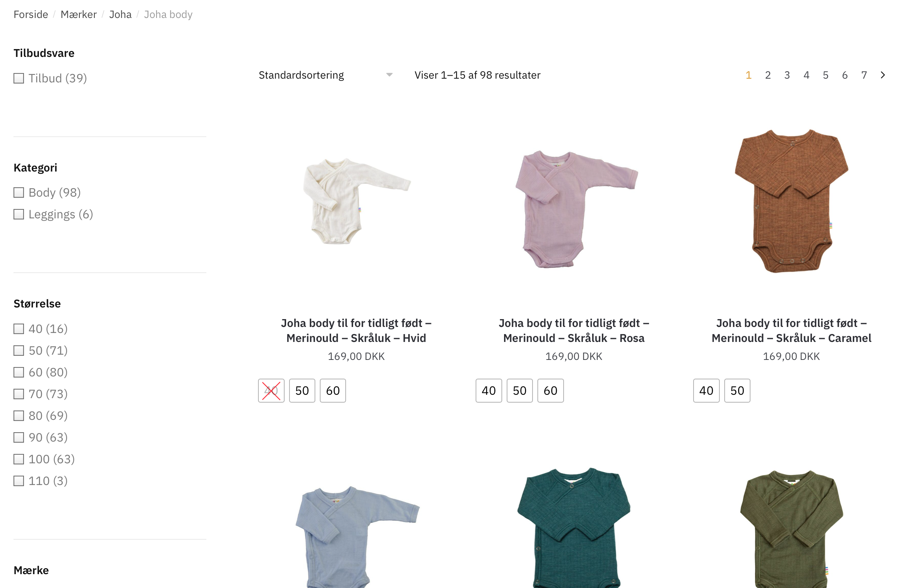The image size is (919, 588).
Task: Jump to results page 7
Action: click(864, 75)
